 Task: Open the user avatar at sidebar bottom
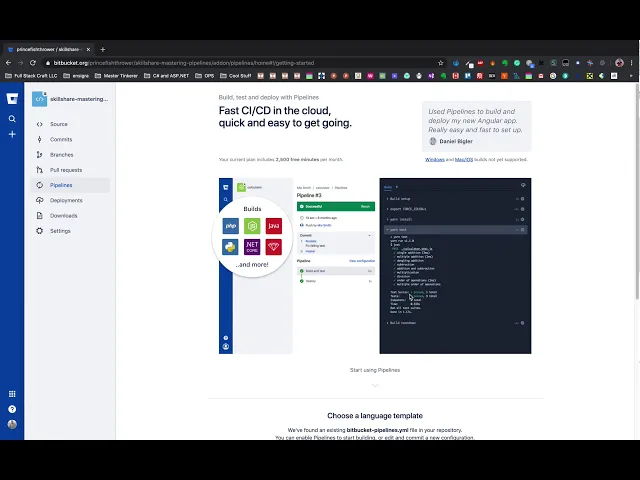coord(12,424)
